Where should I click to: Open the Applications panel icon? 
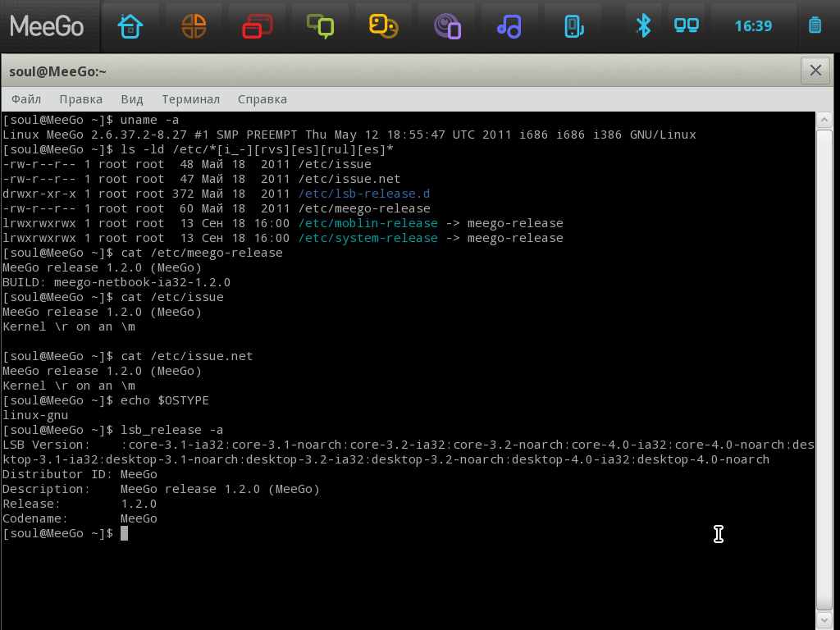[x=194, y=26]
